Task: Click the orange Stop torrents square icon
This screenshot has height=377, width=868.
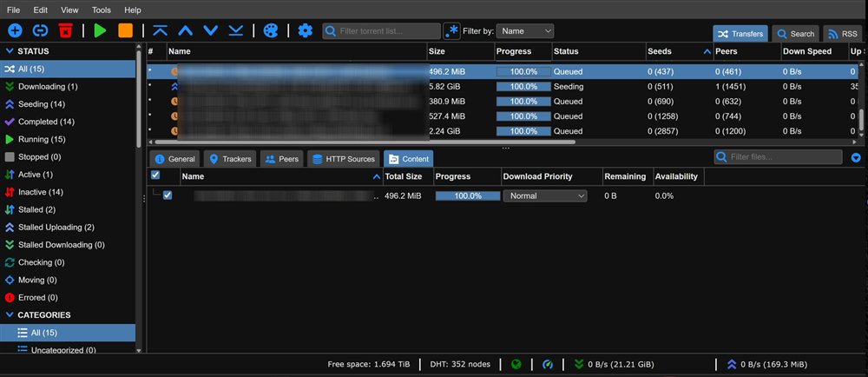Action: (126, 30)
